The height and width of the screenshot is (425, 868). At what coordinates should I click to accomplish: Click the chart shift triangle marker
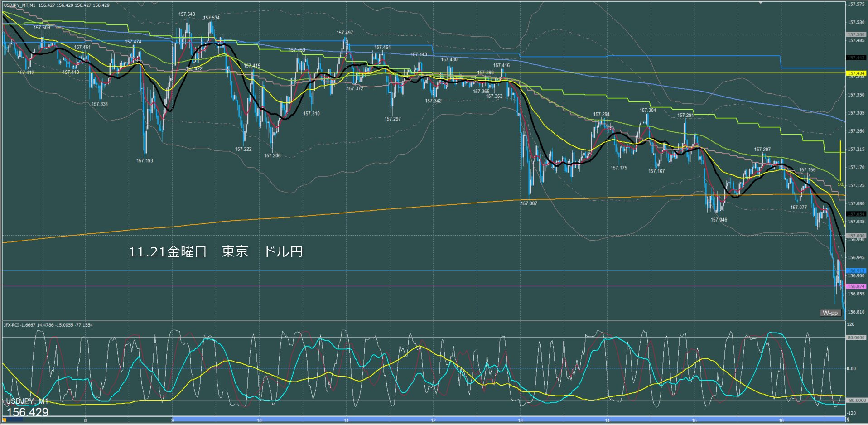(761, 3)
